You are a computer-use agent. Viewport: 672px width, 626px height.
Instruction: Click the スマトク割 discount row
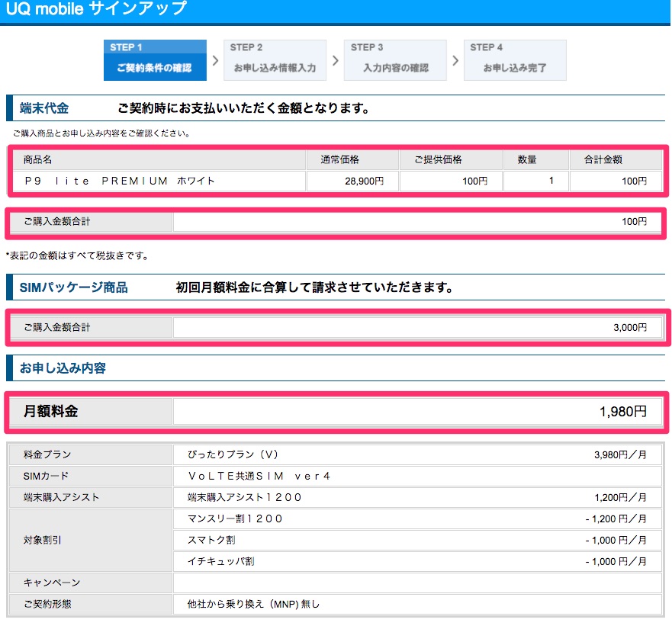click(417, 540)
